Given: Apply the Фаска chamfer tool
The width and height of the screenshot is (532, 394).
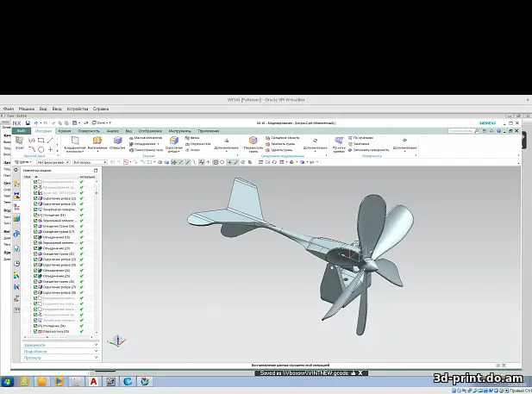Looking at the screenshot, I should (192, 138).
